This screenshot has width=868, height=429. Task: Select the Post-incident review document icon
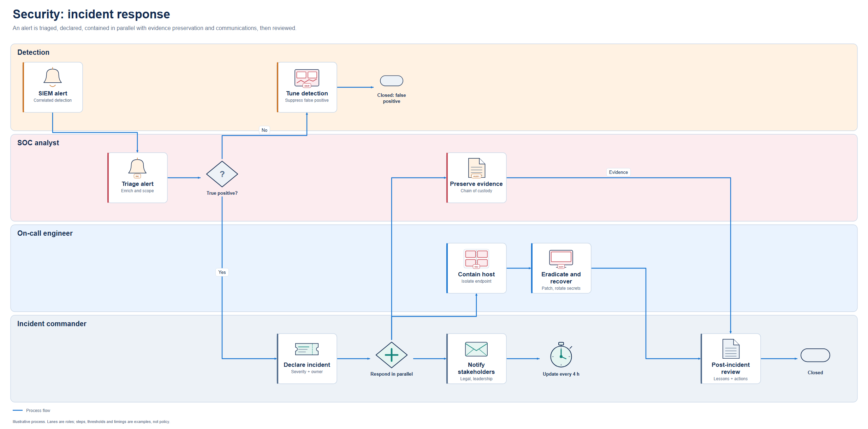coord(731,349)
